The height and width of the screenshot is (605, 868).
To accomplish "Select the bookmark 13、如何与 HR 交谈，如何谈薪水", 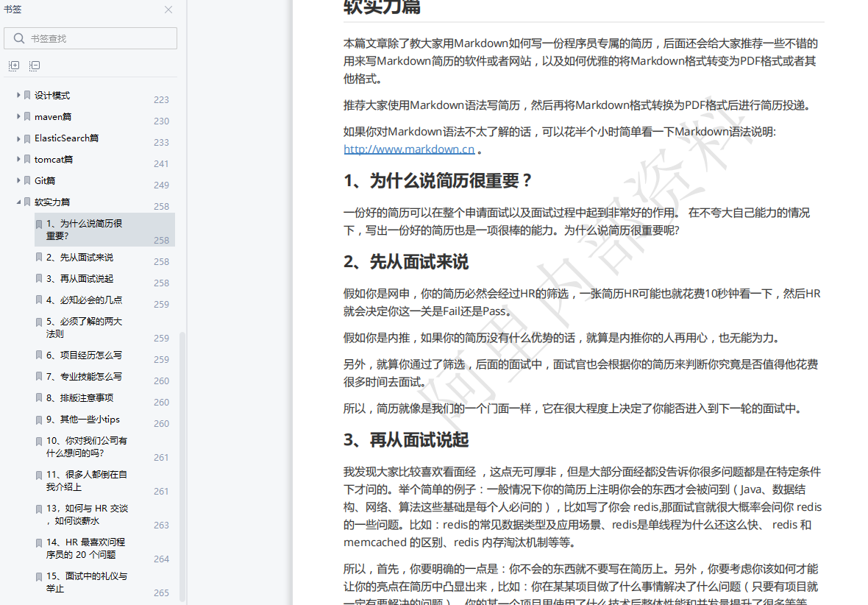I will click(x=85, y=516).
